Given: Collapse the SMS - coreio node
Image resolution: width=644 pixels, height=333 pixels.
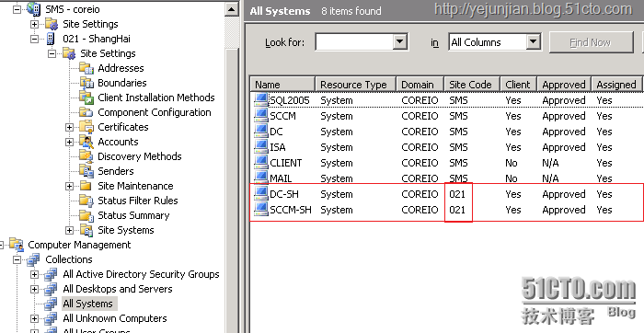Looking at the screenshot, I should 17,9.
